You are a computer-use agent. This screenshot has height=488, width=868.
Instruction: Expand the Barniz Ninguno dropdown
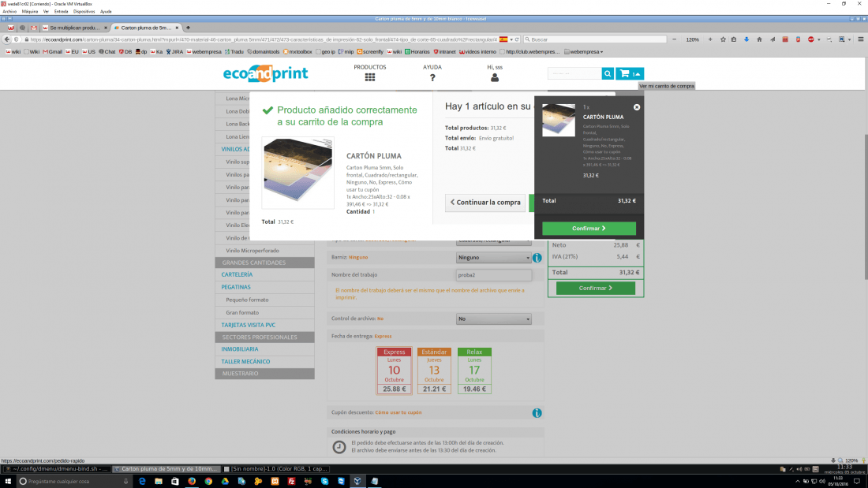coord(493,258)
